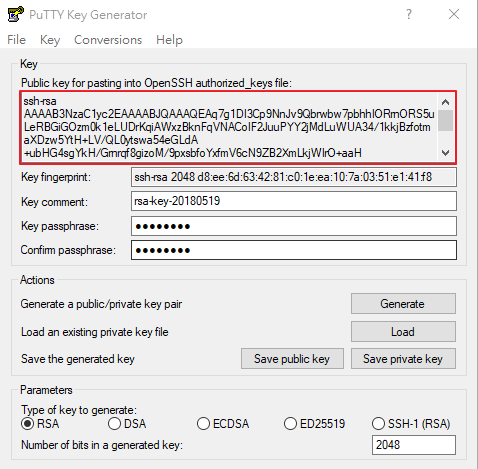Click the Load button
478x469 pixels.
pos(403,332)
